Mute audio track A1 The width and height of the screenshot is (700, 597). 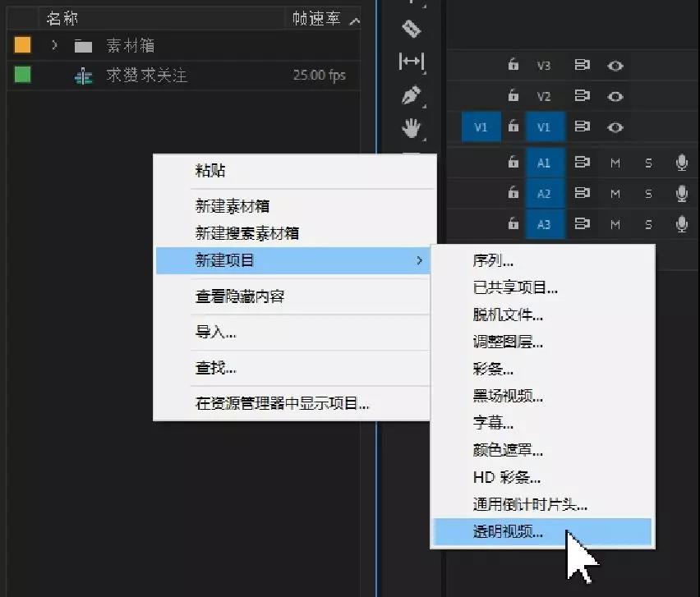tap(615, 163)
